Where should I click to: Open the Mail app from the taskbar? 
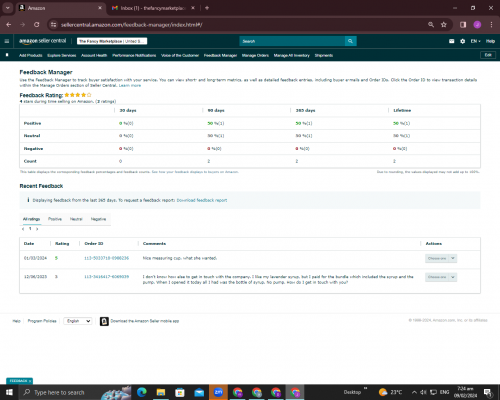click(199, 392)
